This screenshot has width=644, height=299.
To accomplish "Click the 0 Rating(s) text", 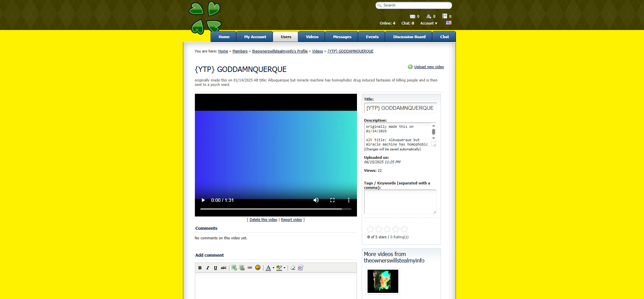I will pos(399,237).
